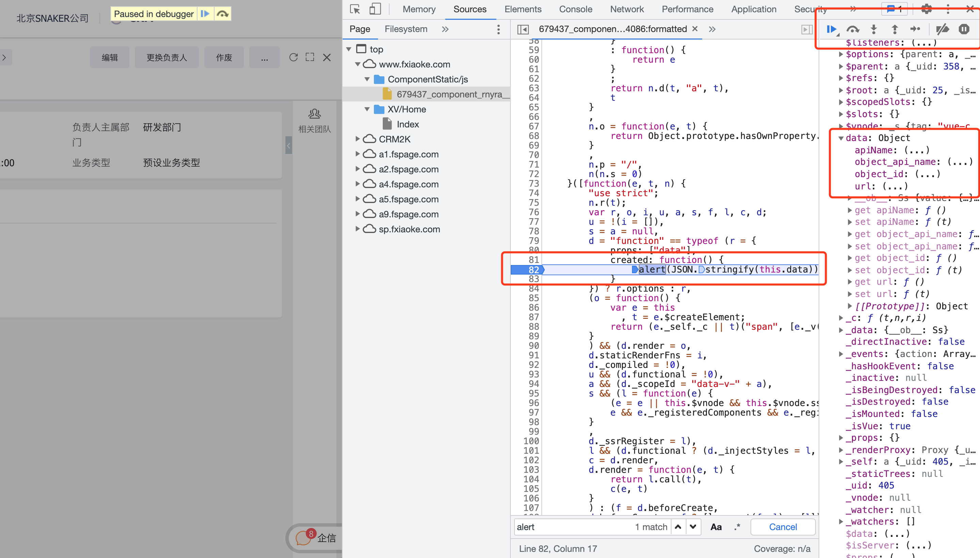Open the ... more actions button
980x558 pixels.
(264, 58)
